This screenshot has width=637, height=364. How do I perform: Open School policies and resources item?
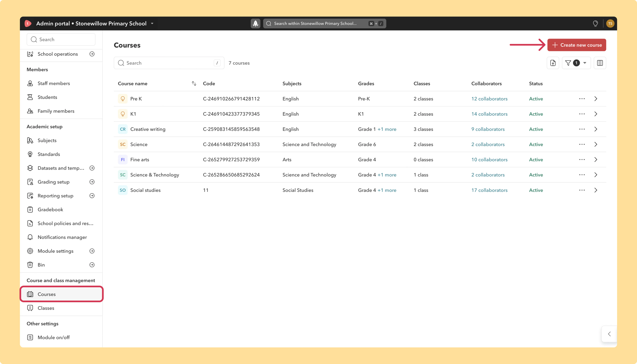tap(61, 223)
